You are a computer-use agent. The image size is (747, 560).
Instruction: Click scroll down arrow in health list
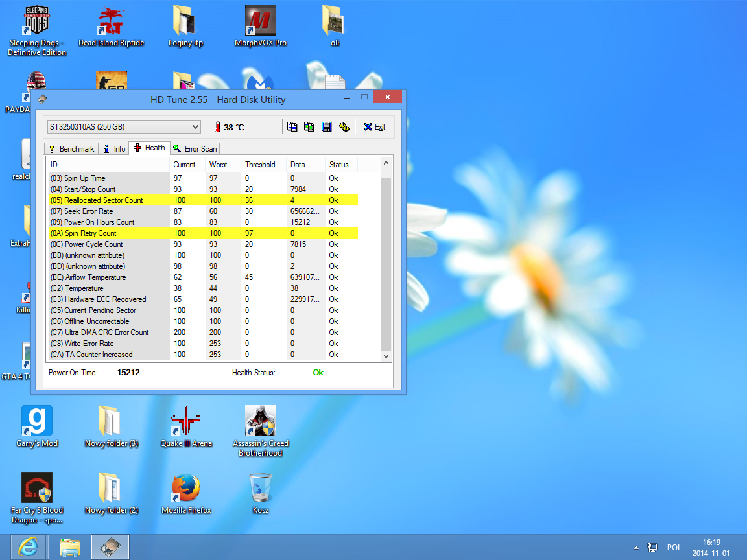coord(386,356)
